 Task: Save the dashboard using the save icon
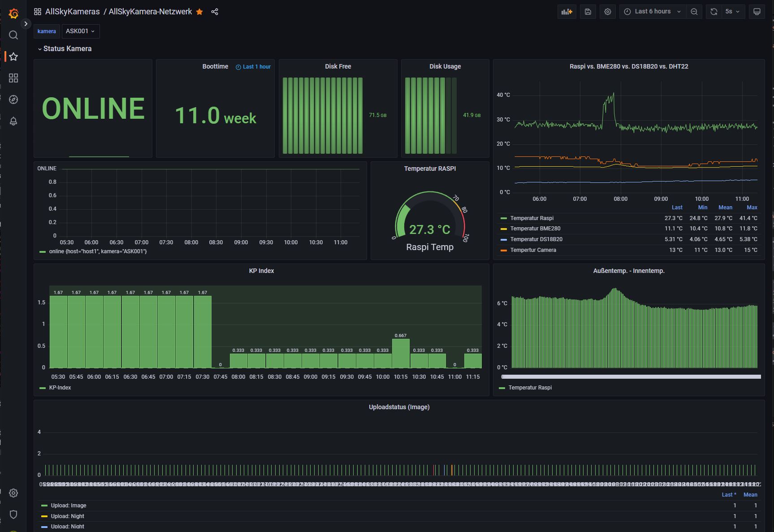pyautogui.click(x=588, y=12)
